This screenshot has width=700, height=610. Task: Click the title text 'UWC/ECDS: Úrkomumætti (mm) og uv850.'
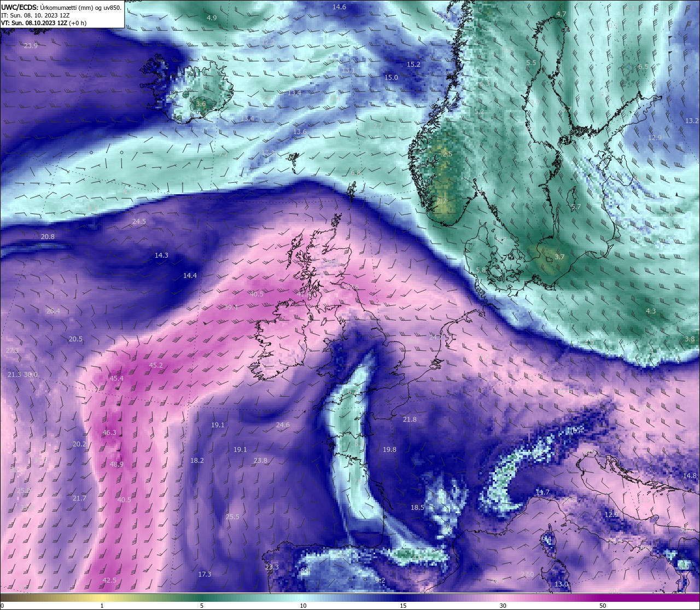pos(61,8)
